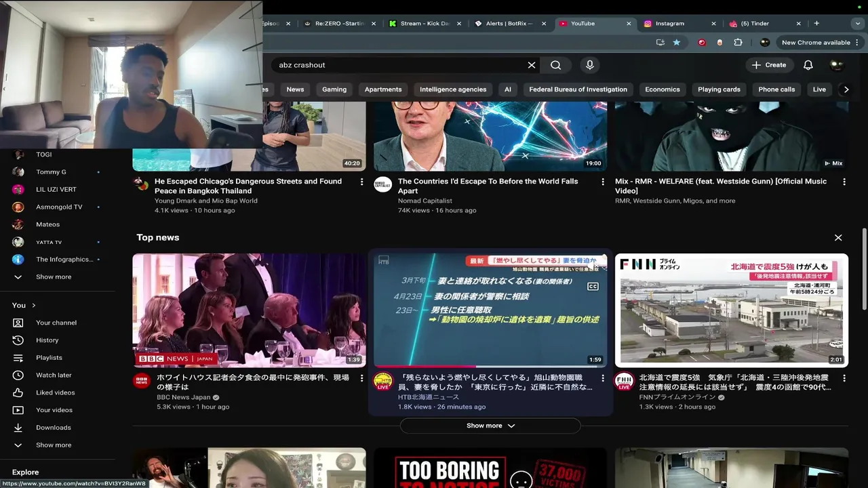Image resolution: width=868 pixels, height=488 pixels.
Task: Expand Top news Show more
Action: click(x=490, y=426)
